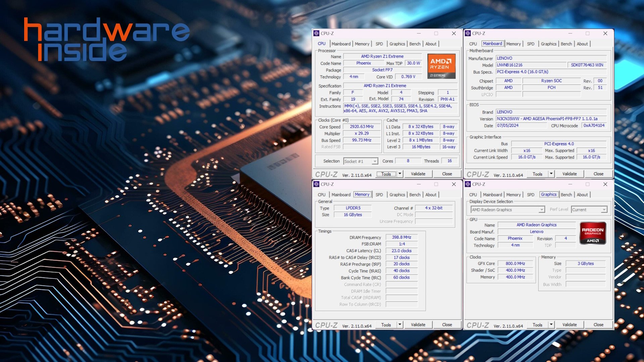Switch to SPD tab in CPU window

point(379,44)
